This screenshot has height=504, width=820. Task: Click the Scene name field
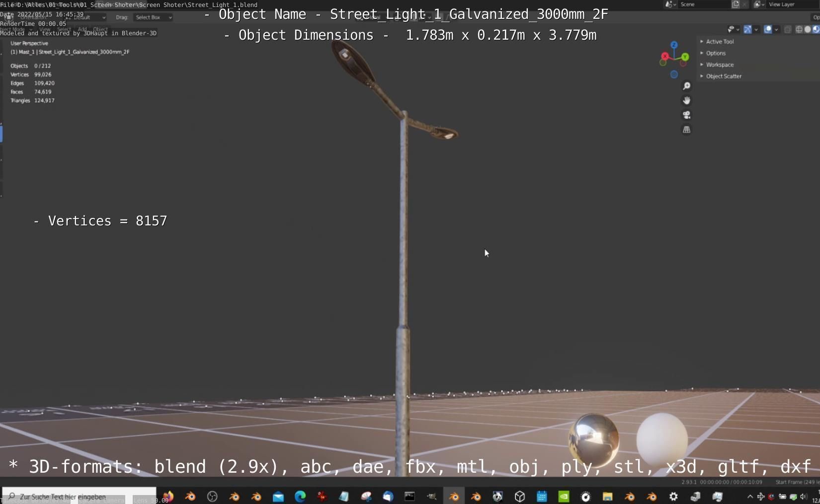704,4
